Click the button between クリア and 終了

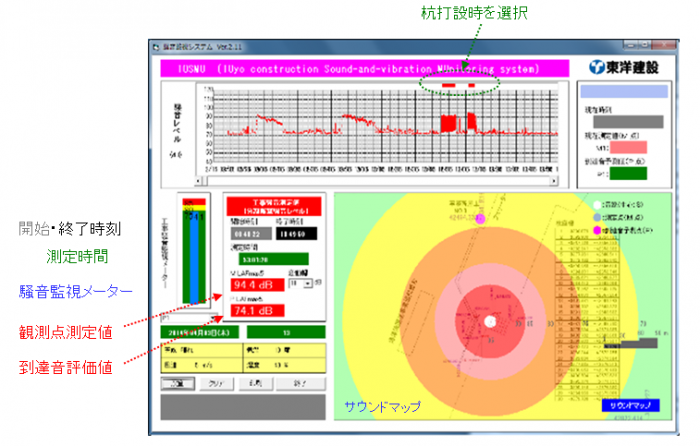(255, 383)
